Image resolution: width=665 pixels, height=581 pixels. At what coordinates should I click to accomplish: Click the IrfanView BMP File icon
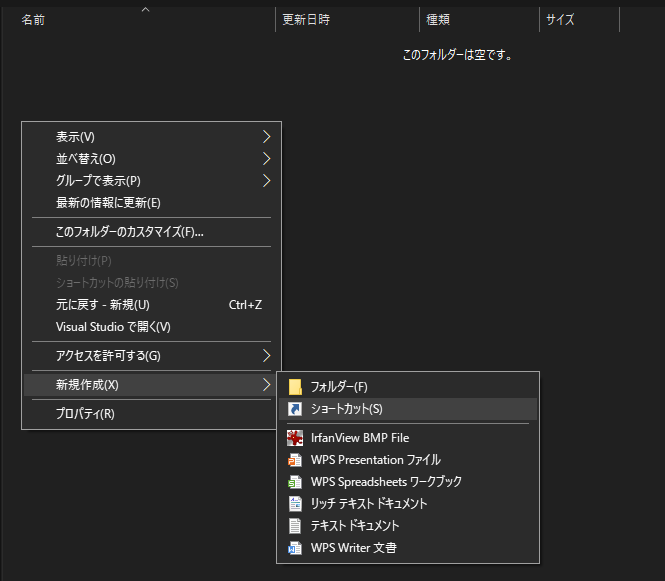tap(295, 438)
